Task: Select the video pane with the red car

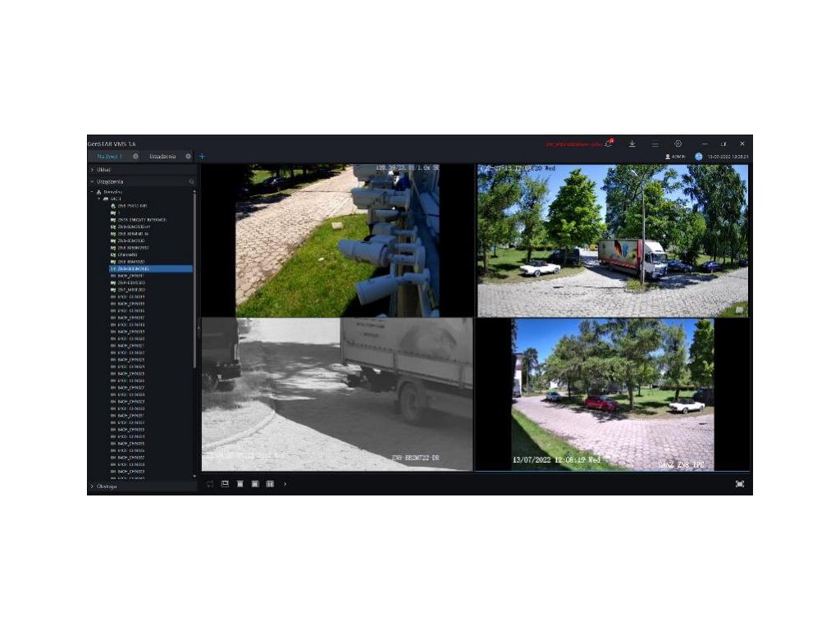Action: tap(613, 395)
